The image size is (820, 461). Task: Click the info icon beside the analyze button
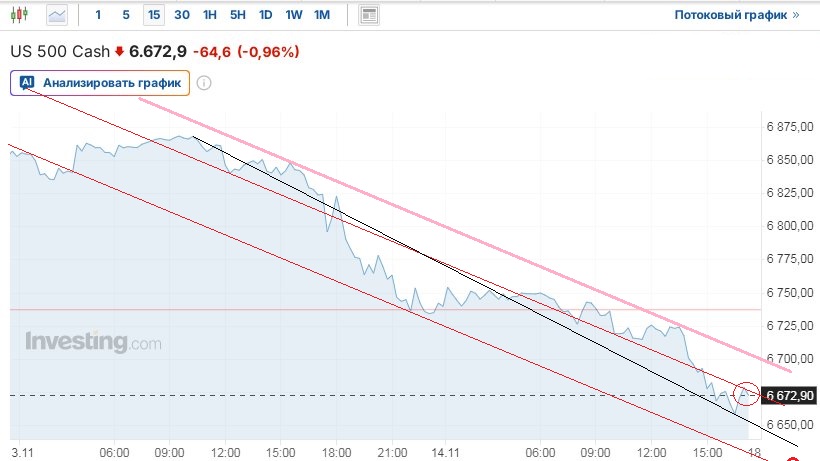point(204,83)
